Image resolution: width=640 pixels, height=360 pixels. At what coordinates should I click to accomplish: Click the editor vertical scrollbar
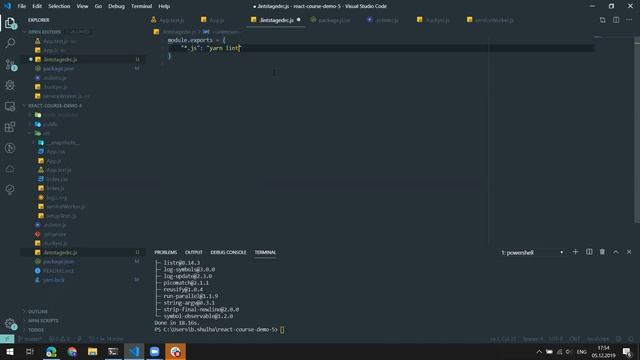tap(637, 131)
